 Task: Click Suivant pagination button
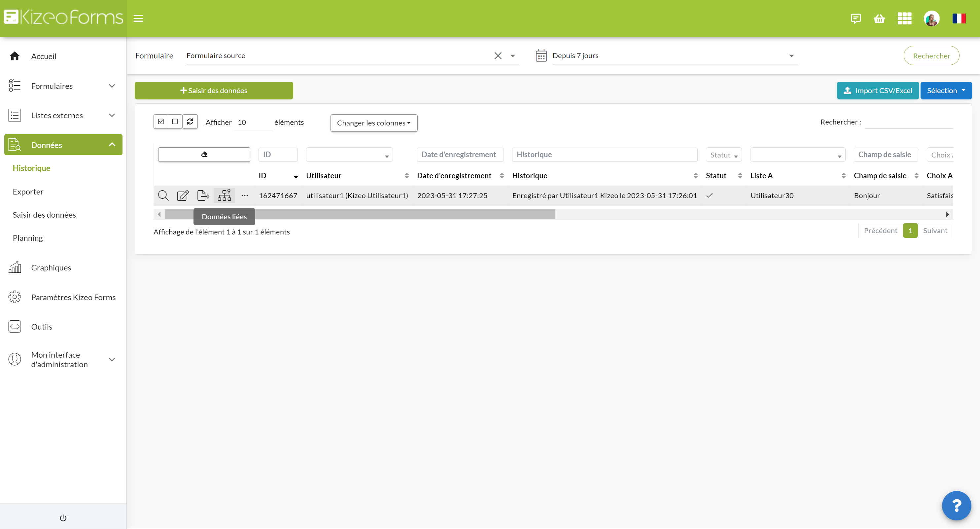click(935, 230)
